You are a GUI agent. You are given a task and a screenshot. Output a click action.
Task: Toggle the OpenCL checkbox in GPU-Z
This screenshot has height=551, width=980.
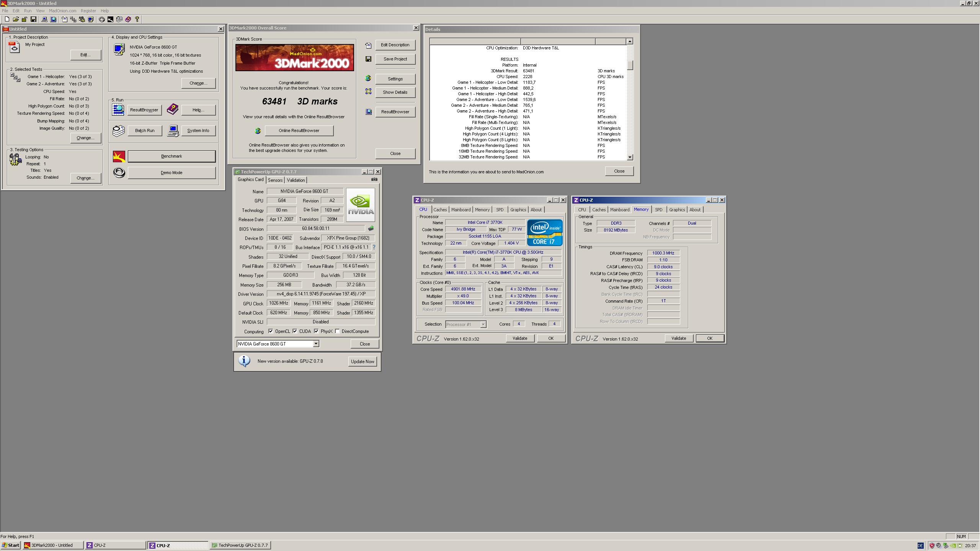(x=271, y=331)
